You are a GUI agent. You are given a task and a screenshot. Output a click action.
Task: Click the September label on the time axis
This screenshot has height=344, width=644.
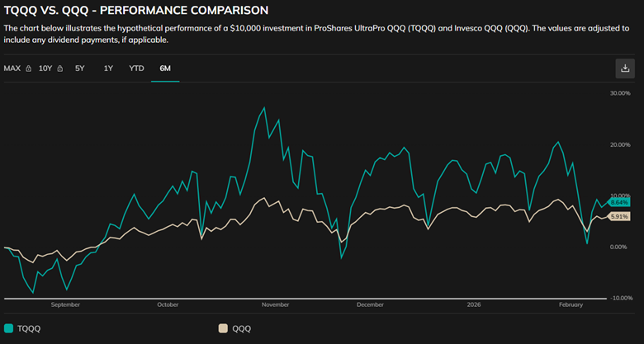[65, 304]
